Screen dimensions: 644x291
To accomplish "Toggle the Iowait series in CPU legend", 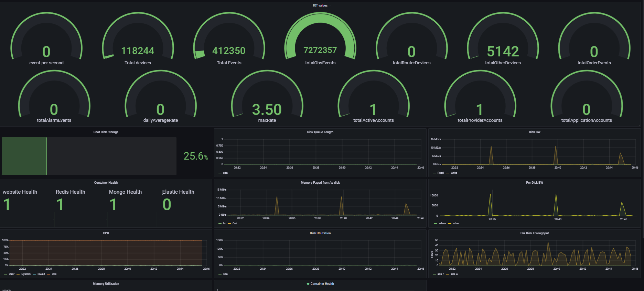I will (41, 274).
